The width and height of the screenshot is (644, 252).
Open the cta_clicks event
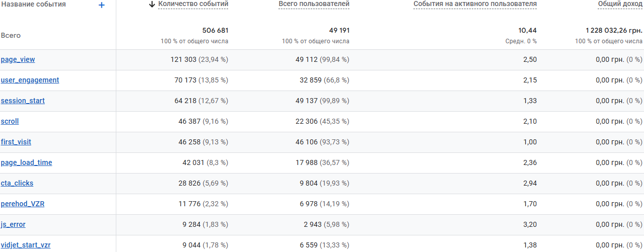[17, 183]
